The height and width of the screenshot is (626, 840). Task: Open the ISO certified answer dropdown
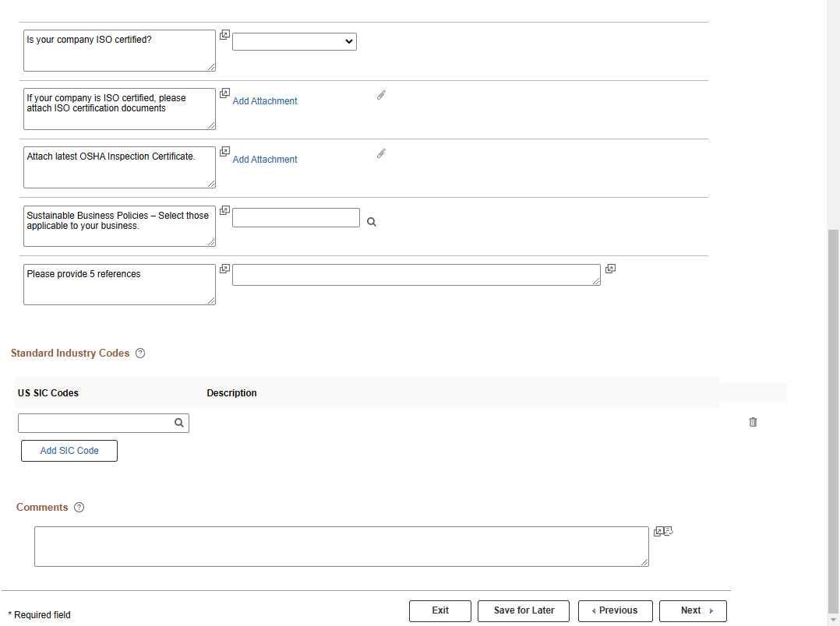point(294,41)
